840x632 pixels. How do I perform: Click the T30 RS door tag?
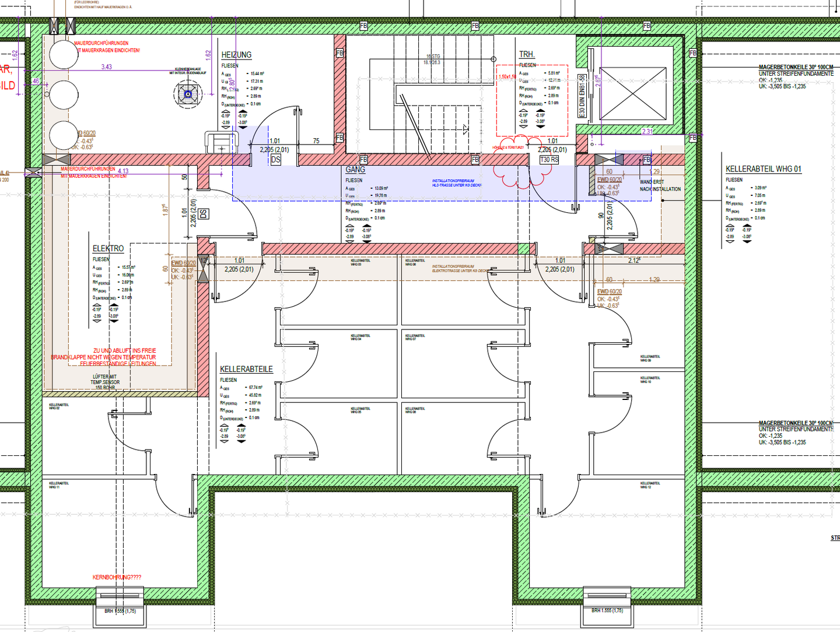[549, 159]
